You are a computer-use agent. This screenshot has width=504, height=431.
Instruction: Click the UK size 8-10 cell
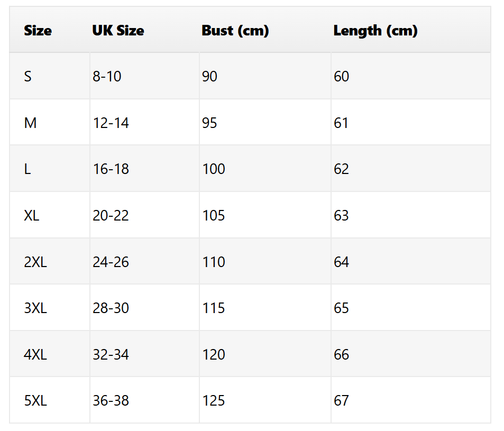(x=107, y=77)
